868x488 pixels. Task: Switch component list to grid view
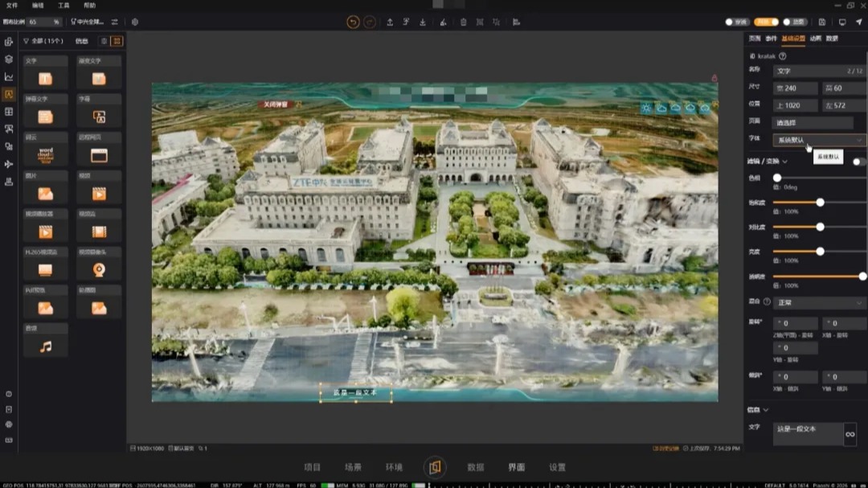point(117,41)
